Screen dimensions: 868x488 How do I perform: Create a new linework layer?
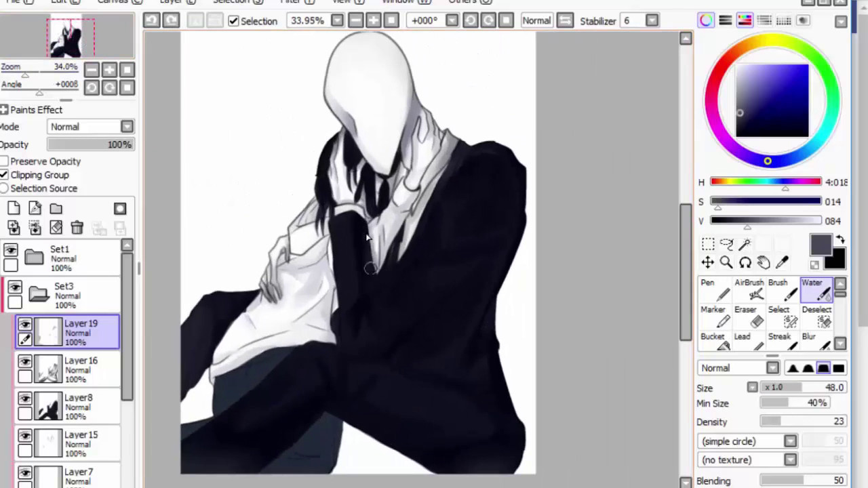(x=35, y=209)
